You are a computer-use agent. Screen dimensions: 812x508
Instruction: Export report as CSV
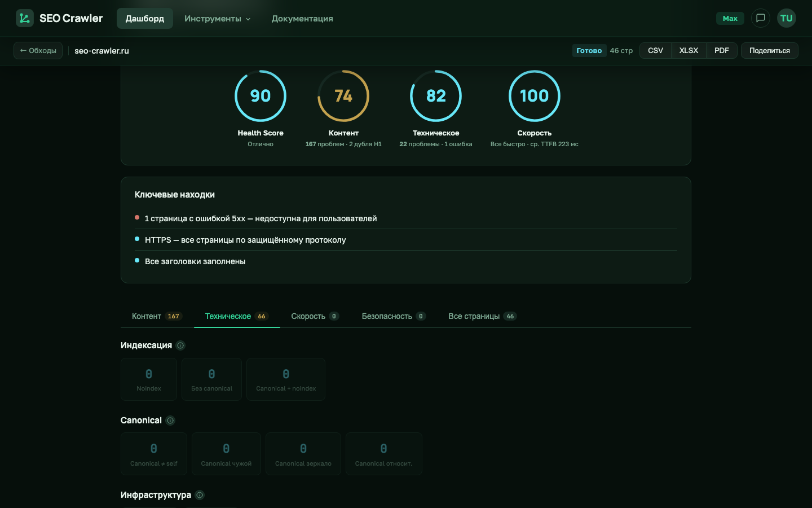point(655,51)
